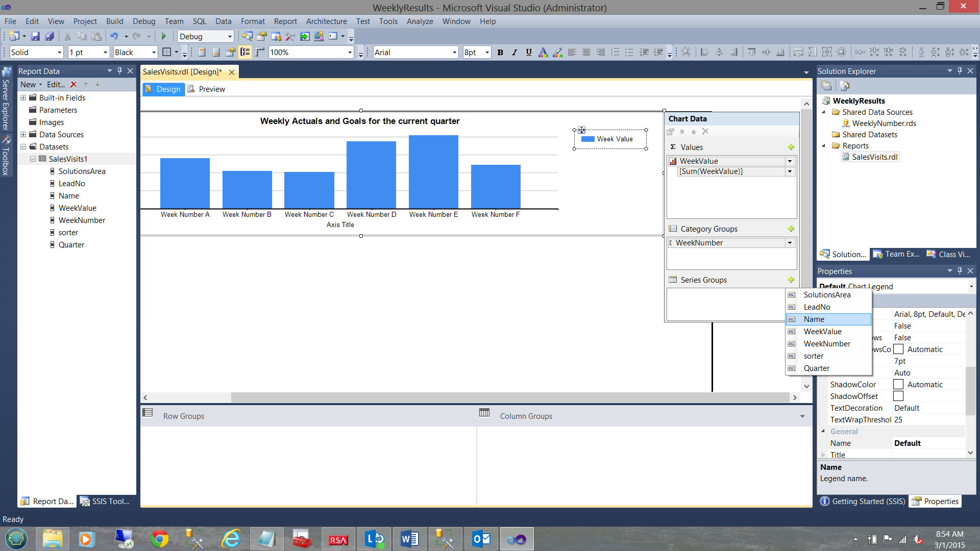Click the Italic formatting button
980x551 pixels.
pyautogui.click(x=514, y=52)
